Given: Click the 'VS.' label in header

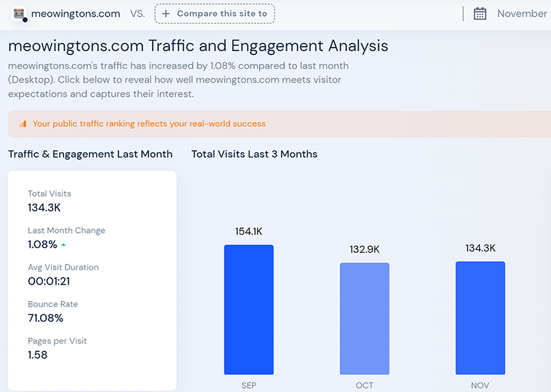Looking at the screenshot, I should click(x=137, y=14).
